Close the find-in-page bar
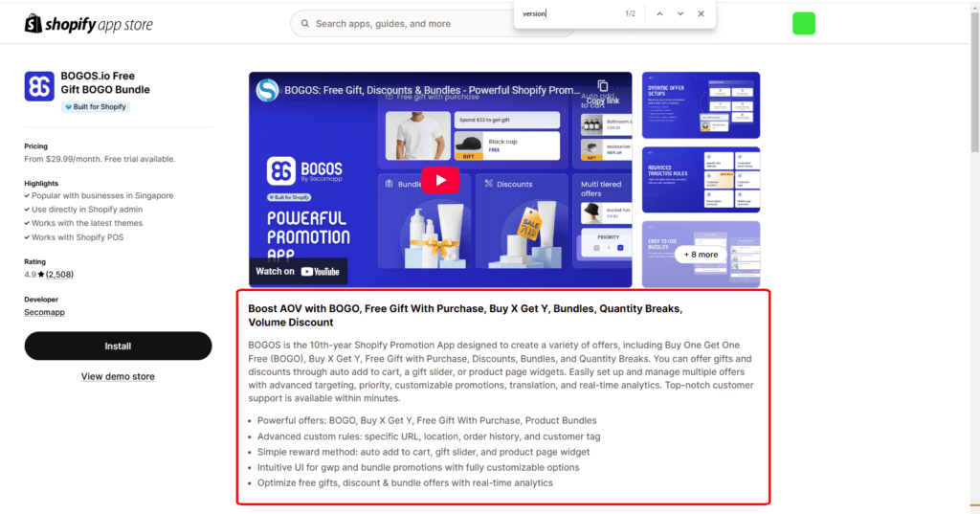The height and width of the screenshot is (514, 980). [702, 14]
